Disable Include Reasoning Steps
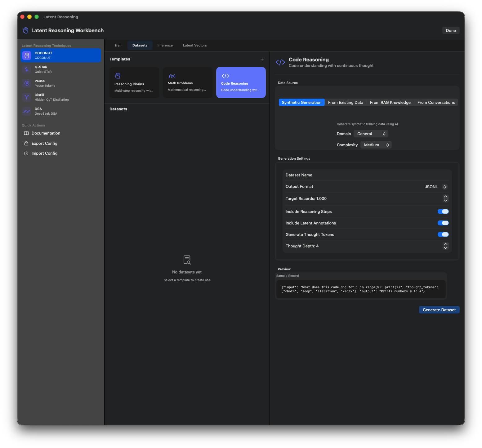The height and width of the screenshot is (448, 482). [443, 211]
